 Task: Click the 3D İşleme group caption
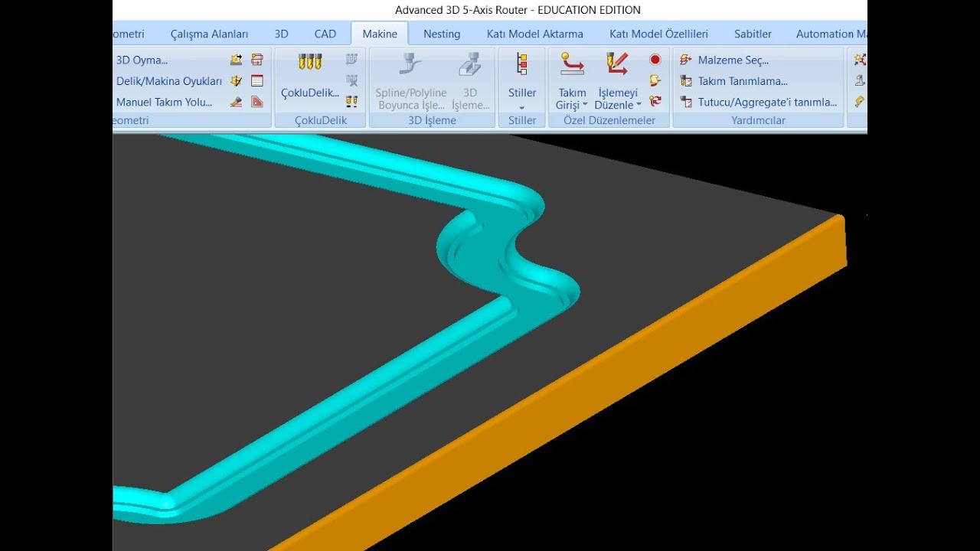(432, 120)
